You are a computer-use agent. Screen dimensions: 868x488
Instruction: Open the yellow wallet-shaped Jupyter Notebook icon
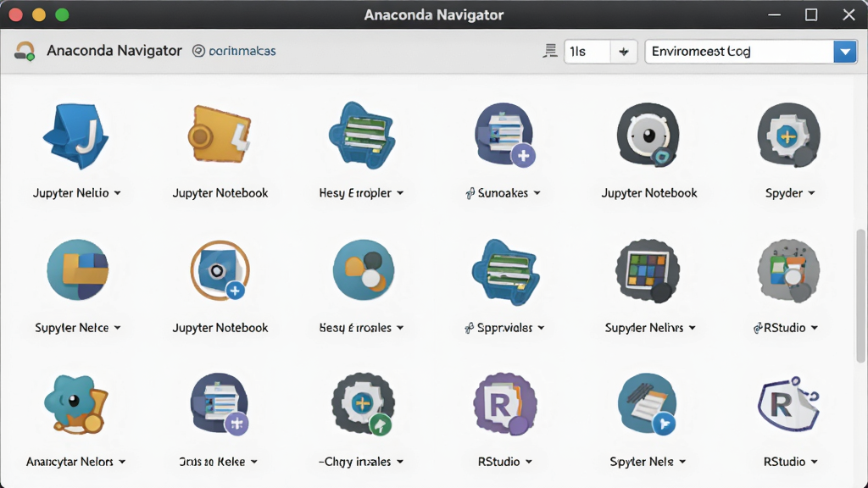click(220, 135)
